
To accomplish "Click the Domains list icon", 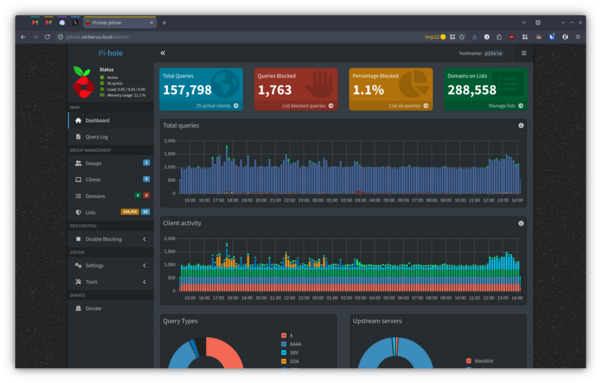I will [x=78, y=196].
